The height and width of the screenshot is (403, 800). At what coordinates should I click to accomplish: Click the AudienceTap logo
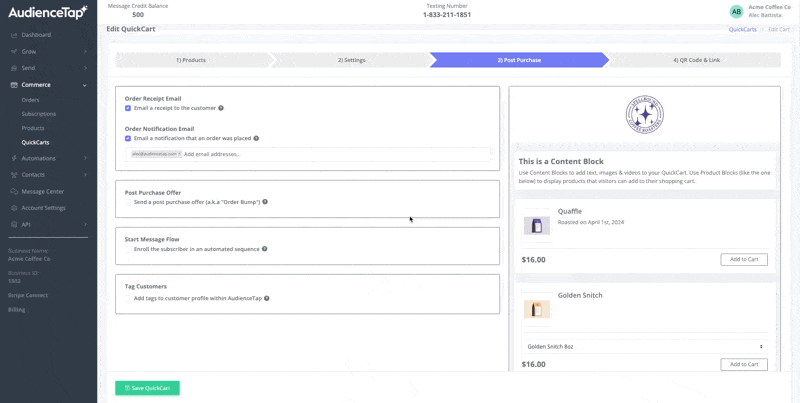click(48, 13)
